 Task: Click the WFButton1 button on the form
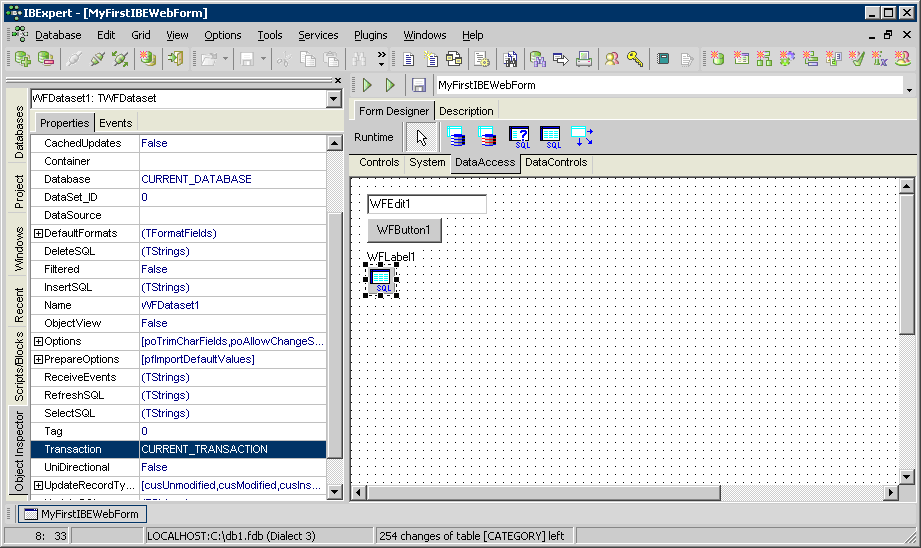pyautogui.click(x=404, y=230)
